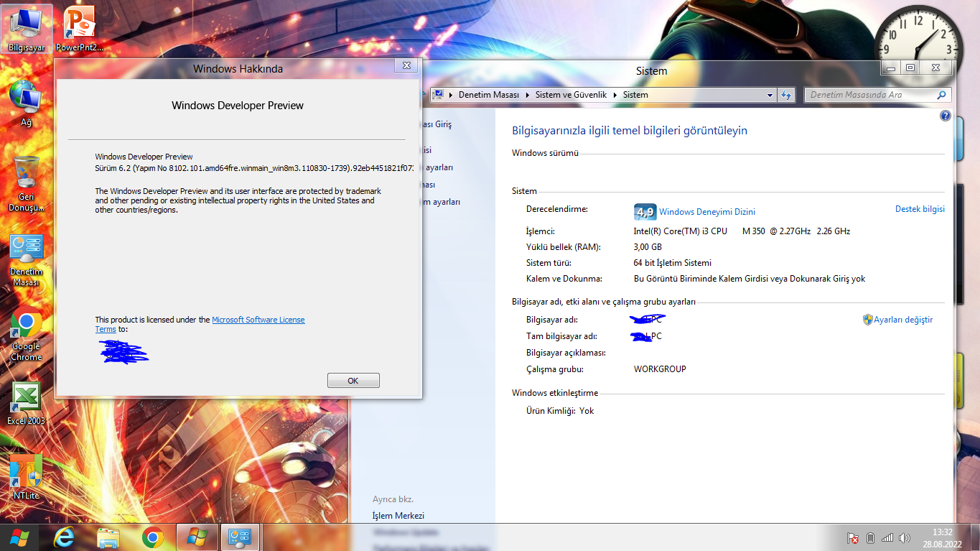
Task: Click the battery tray icon
Action: 870,537
